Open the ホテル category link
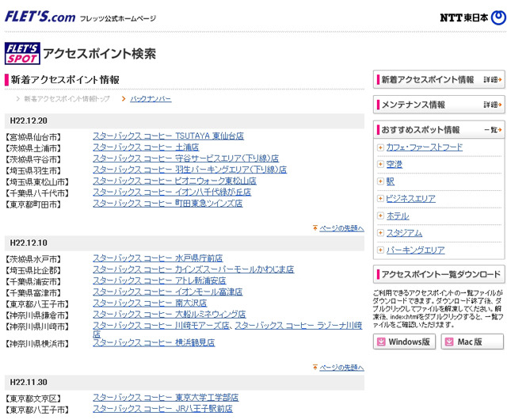Image resolution: width=507 pixels, height=420 pixels. tap(398, 216)
